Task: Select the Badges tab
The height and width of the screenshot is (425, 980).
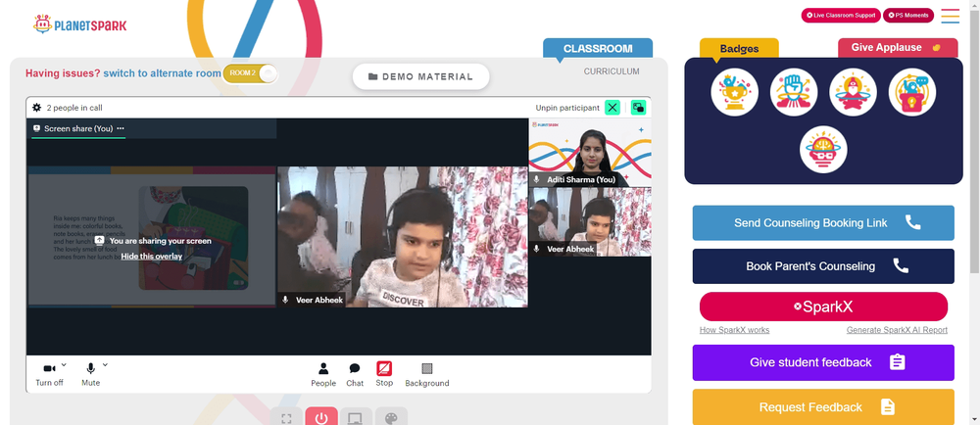Action: tap(739, 48)
